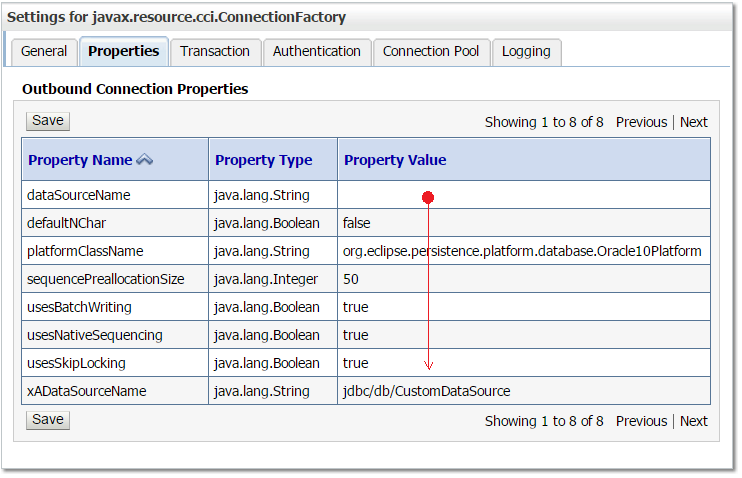This screenshot has width=742, height=478.
Task: Go to the Logging tab
Action: pos(526,52)
